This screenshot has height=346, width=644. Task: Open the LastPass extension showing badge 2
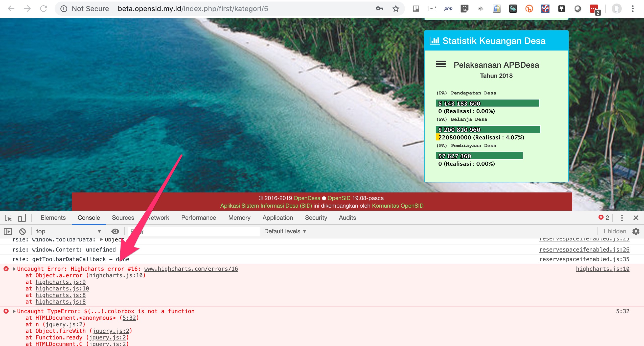[x=593, y=9]
